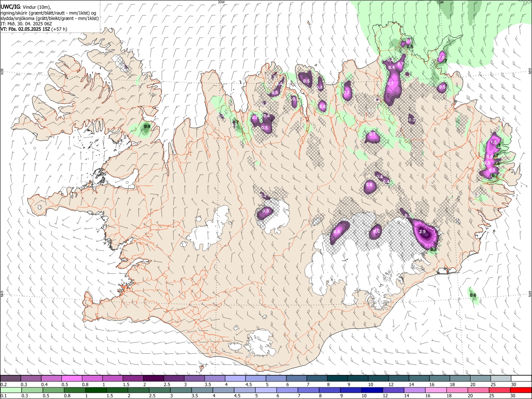This screenshot has width=532, height=399.
Task: Click the "18" label under the lower scale
Action: 450,396
